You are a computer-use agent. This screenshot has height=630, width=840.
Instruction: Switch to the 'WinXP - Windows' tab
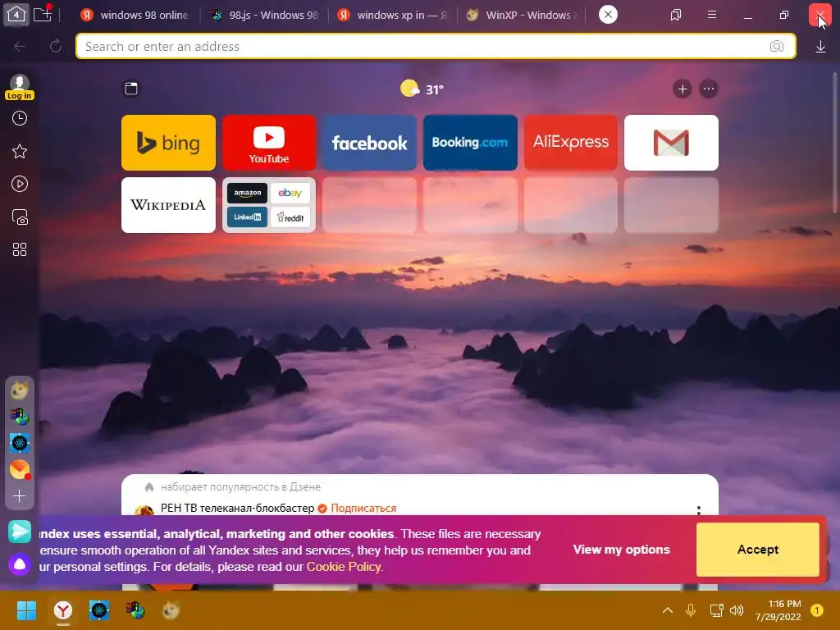[521, 15]
